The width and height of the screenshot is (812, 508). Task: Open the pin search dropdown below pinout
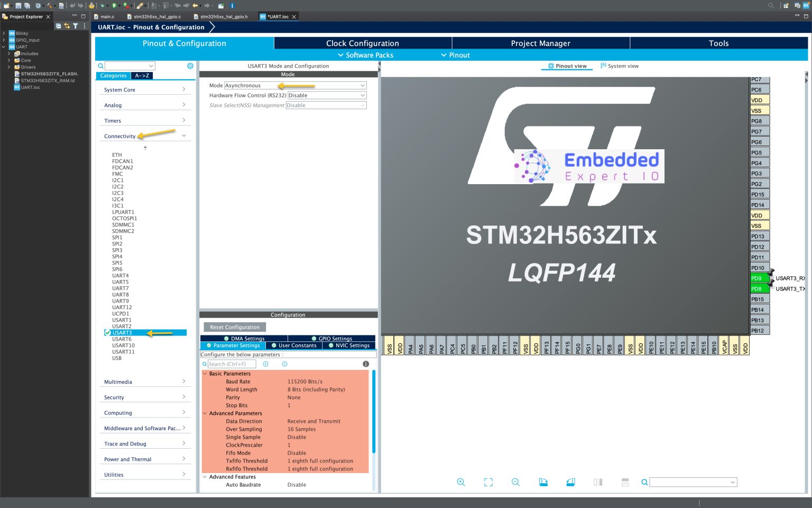coord(733,482)
